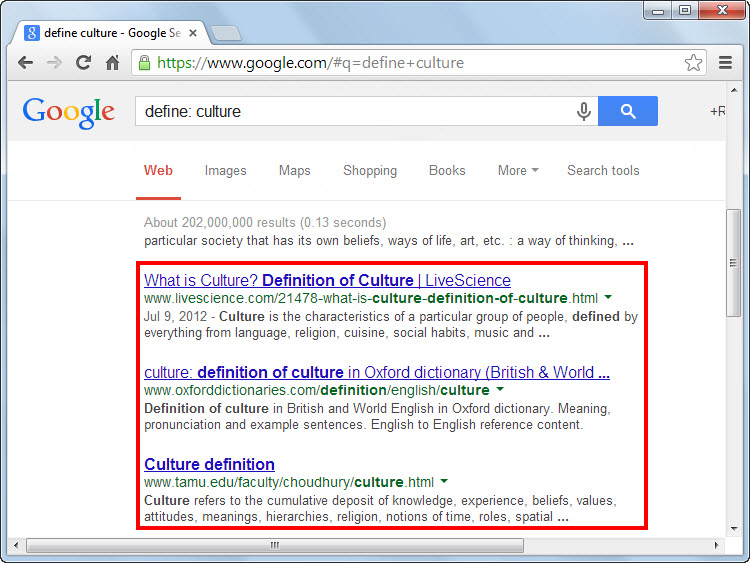Viewport: 750px width, 563px height.
Task: Click the www.livescience.com green URL text
Action: click(x=371, y=298)
